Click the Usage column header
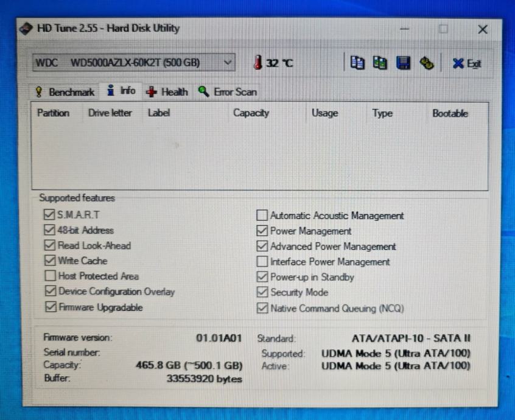This screenshot has height=420, width=515. (x=325, y=113)
